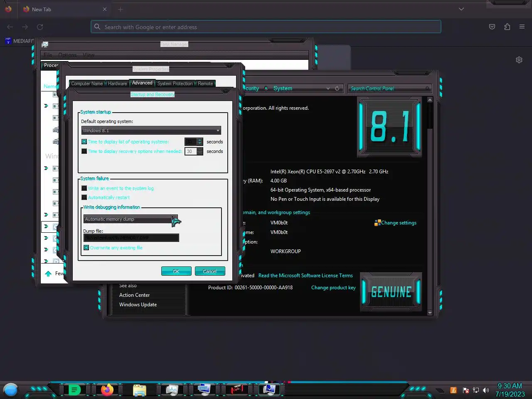Select the 'System' breadcrumb in address bar
The height and width of the screenshot is (399, 532).
(x=283, y=89)
